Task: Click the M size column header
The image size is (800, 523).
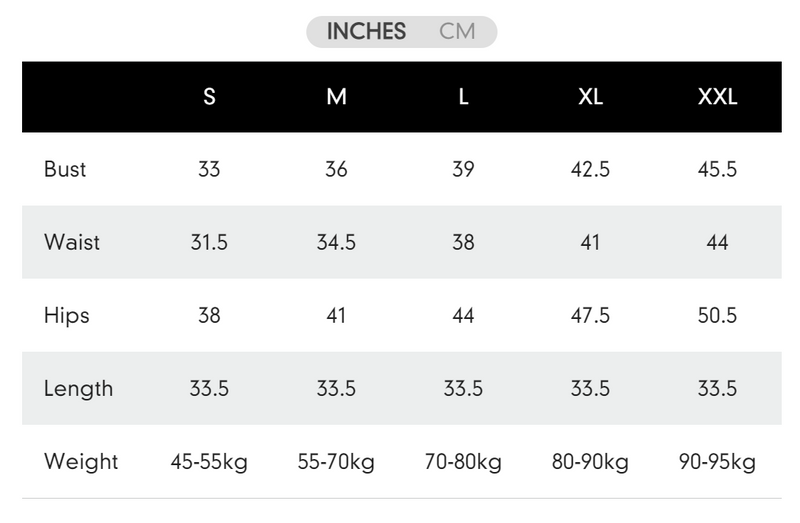Action: [336, 97]
